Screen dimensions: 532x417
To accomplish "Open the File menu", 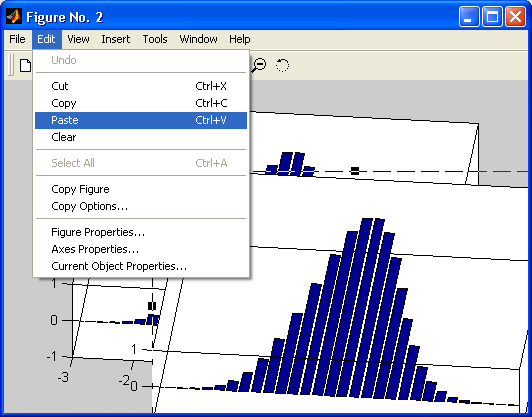I will click(17, 39).
